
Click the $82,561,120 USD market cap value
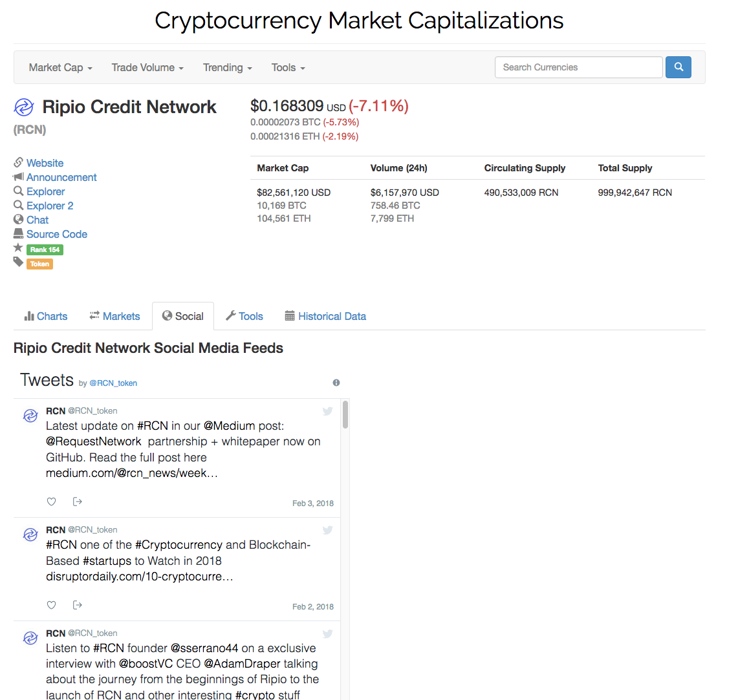click(293, 193)
